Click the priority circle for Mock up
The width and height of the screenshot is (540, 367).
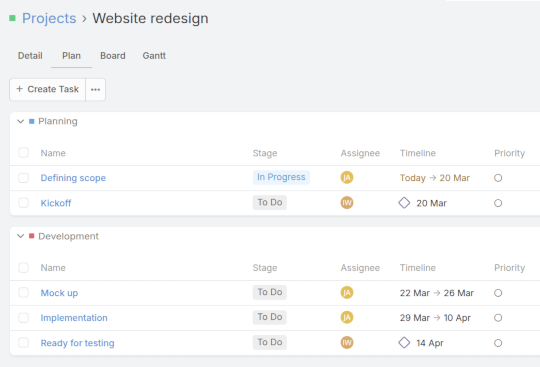click(x=498, y=293)
